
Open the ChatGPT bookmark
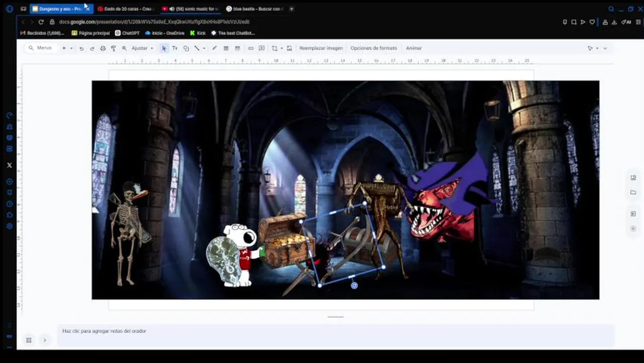(x=127, y=33)
